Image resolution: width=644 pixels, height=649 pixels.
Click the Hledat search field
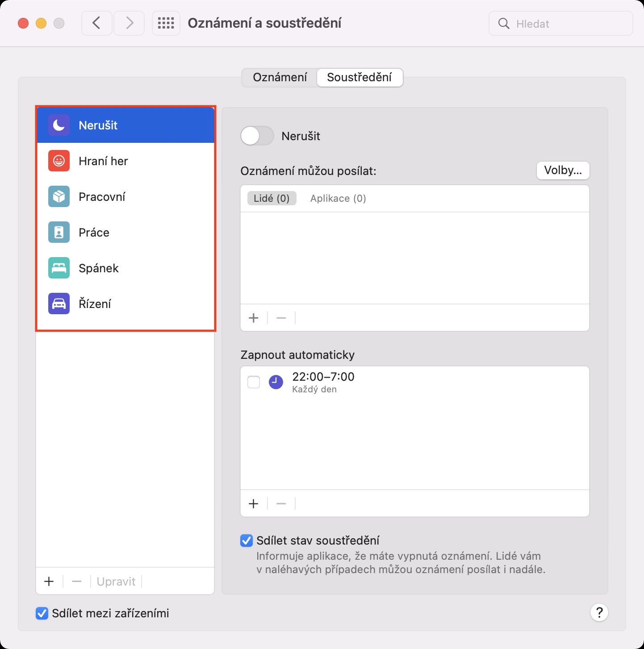pyautogui.click(x=561, y=24)
